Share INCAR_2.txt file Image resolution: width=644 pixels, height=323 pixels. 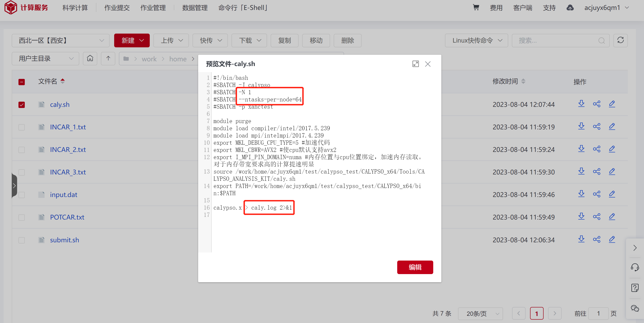(597, 149)
